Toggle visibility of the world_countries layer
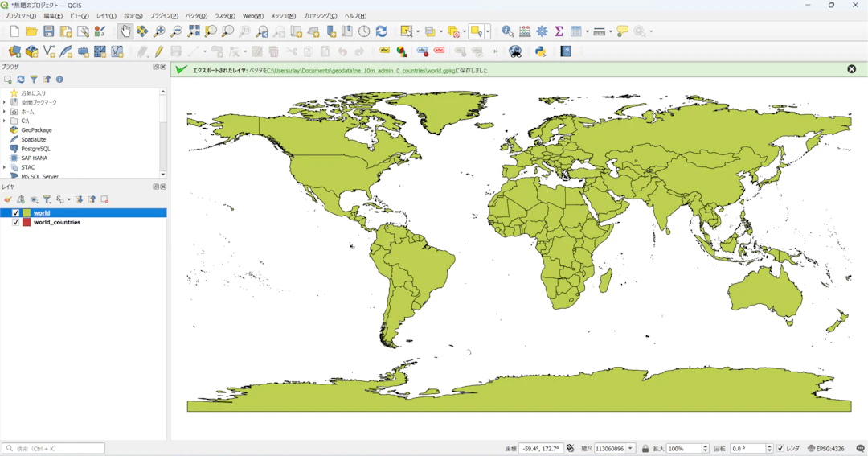 [x=15, y=222]
